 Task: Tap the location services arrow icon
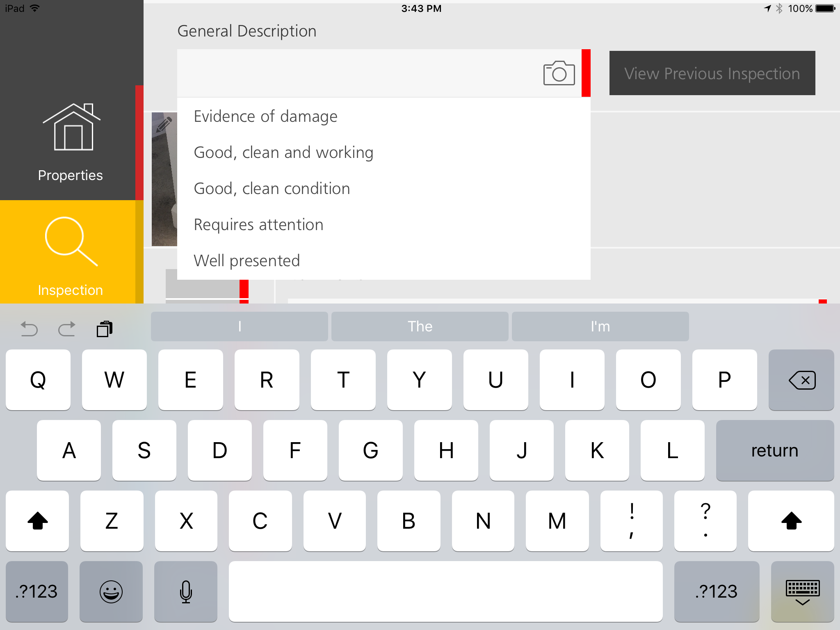(x=767, y=8)
